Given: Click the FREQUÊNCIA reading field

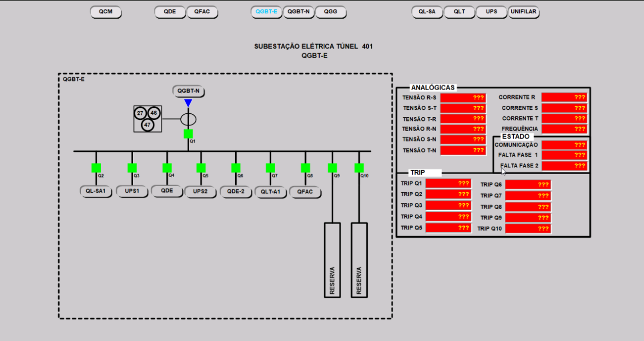Looking at the screenshot, I should [x=564, y=129].
